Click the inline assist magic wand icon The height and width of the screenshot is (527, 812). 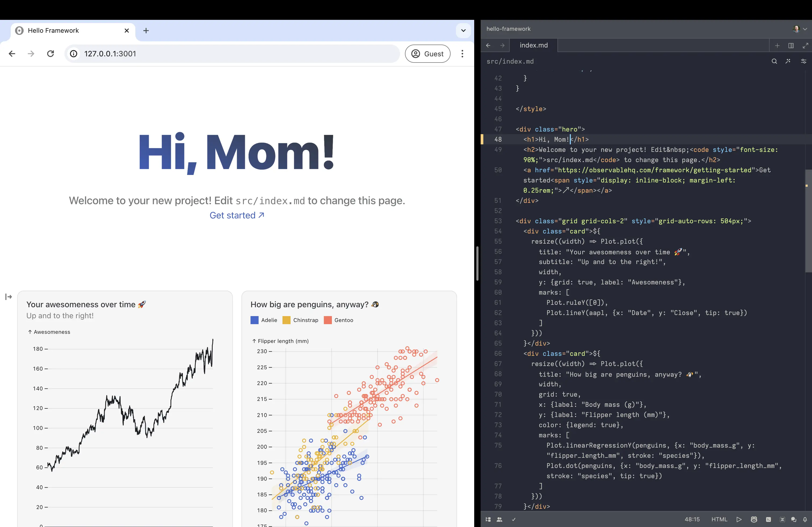coord(788,61)
